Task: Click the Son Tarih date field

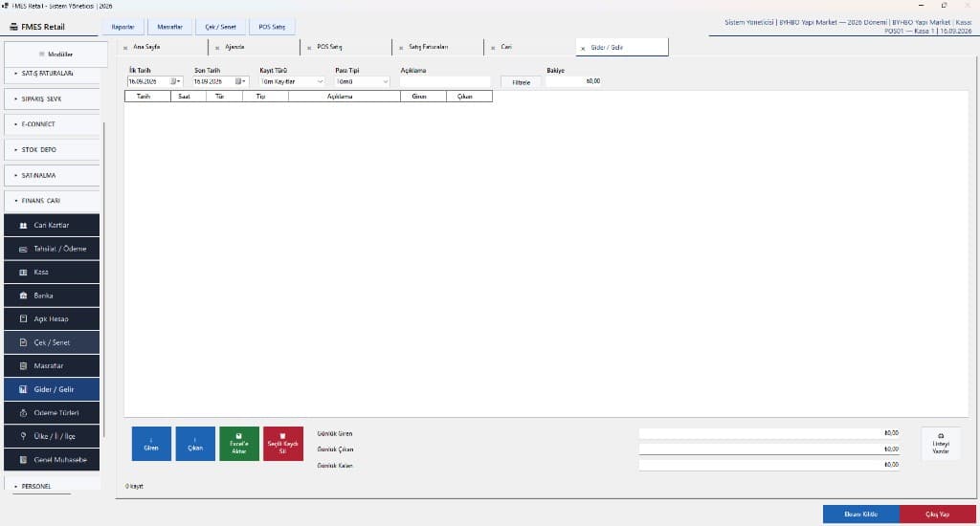Action: 220,81
